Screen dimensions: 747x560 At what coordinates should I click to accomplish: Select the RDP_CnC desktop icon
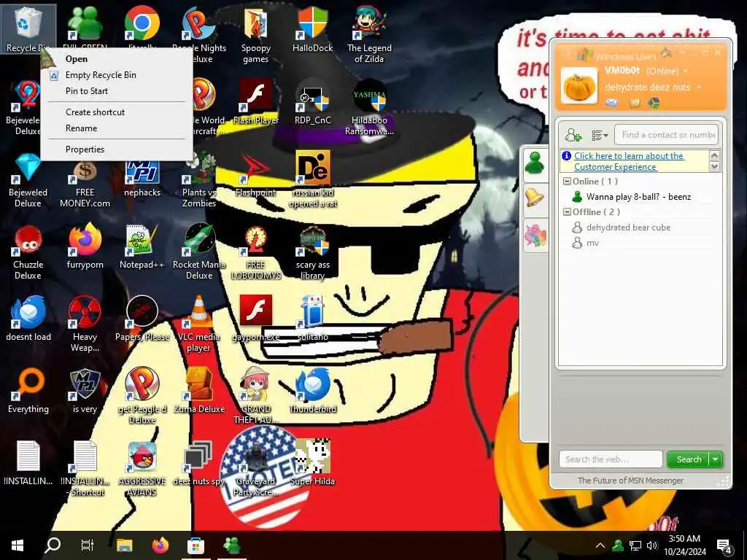click(312, 102)
